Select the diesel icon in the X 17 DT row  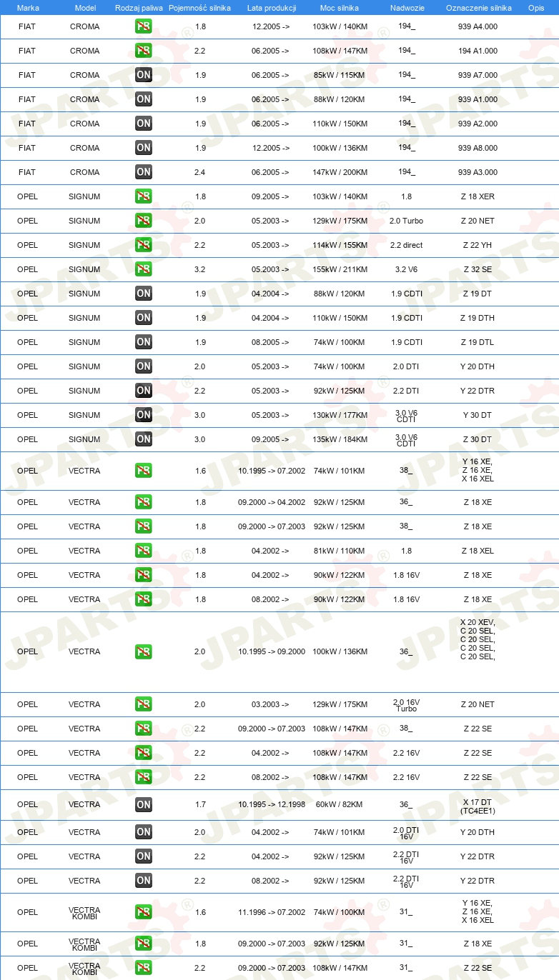[144, 805]
